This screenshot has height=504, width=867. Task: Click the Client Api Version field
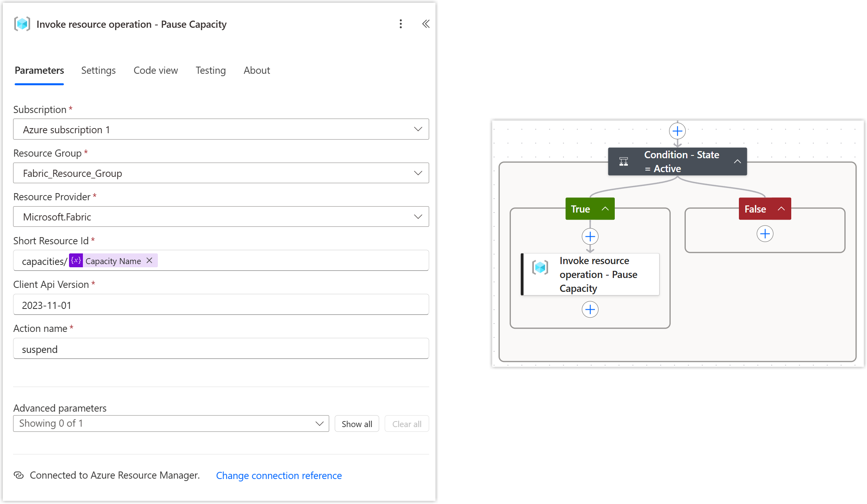[x=221, y=305]
